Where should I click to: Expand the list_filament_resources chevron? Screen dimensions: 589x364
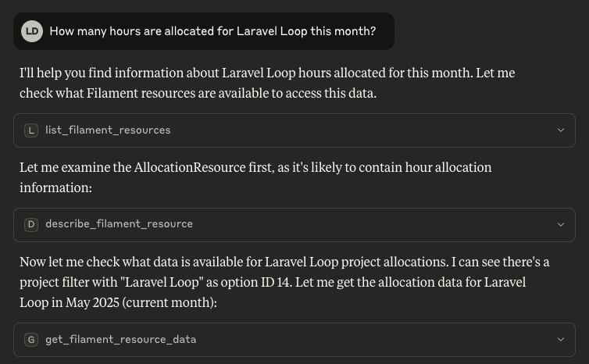coord(561,130)
